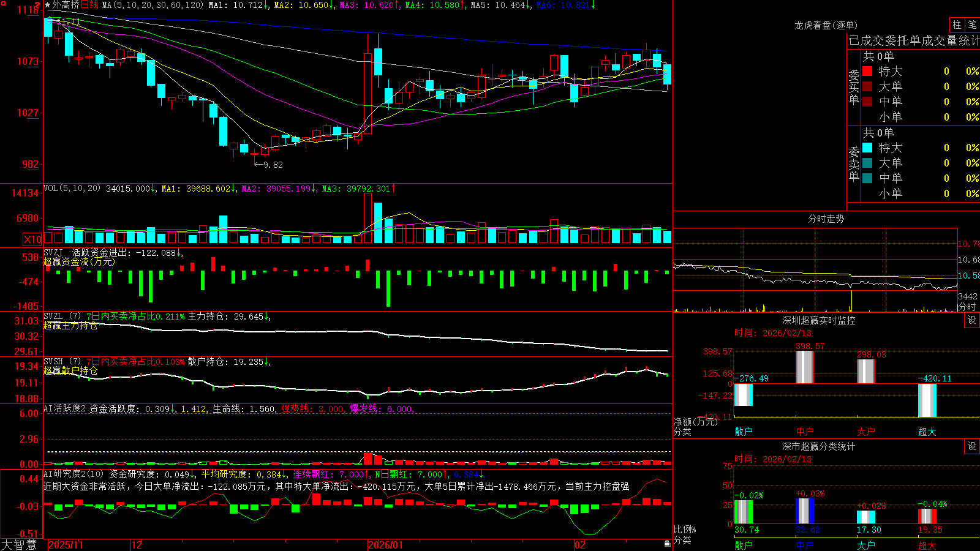
Task: Click the 超赢资金流(万元) label
Action: [x=79, y=261]
